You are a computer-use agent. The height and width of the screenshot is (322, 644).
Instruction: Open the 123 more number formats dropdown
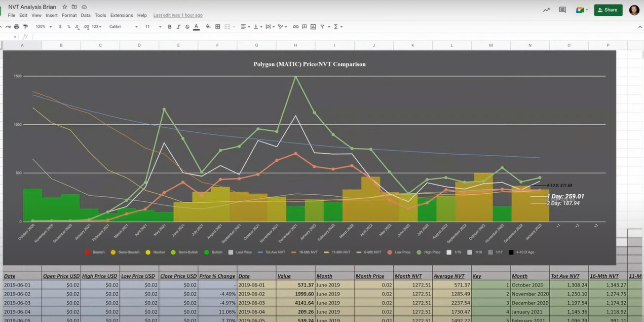[x=96, y=26]
